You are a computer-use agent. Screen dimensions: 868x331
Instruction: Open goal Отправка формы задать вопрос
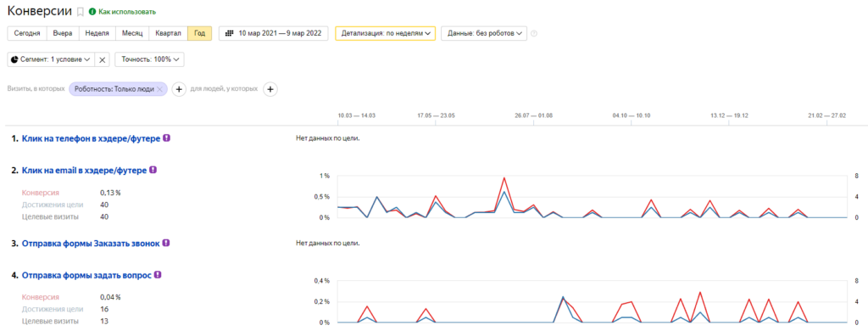pos(86,275)
